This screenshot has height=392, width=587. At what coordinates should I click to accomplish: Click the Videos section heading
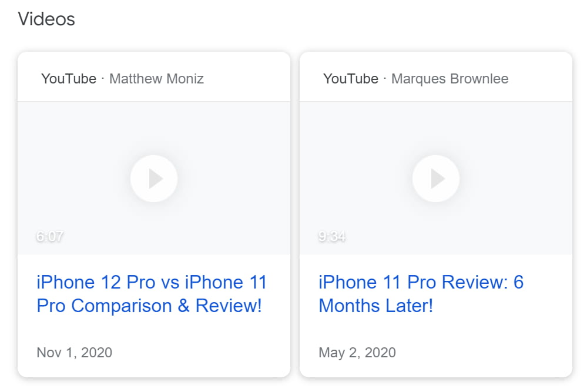(x=46, y=19)
